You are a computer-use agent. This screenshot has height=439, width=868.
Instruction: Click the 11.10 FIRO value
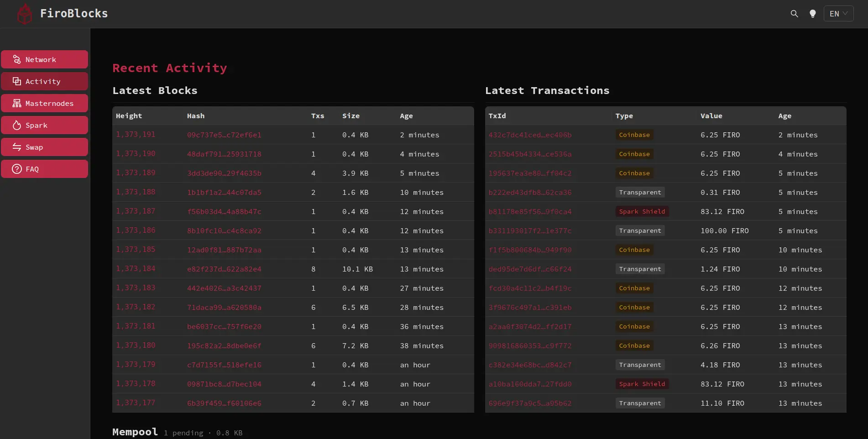(x=722, y=403)
